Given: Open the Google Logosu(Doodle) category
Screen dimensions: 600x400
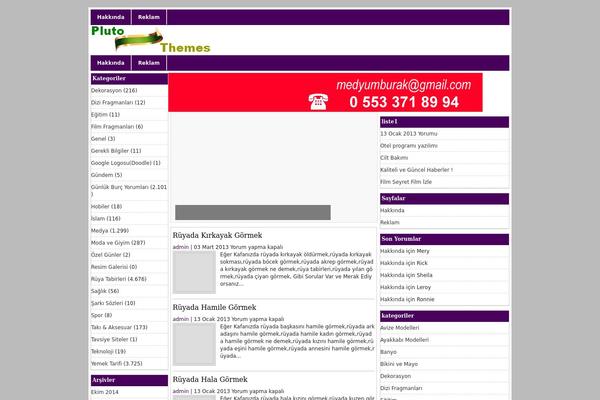Looking at the screenshot, I should point(126,163).
